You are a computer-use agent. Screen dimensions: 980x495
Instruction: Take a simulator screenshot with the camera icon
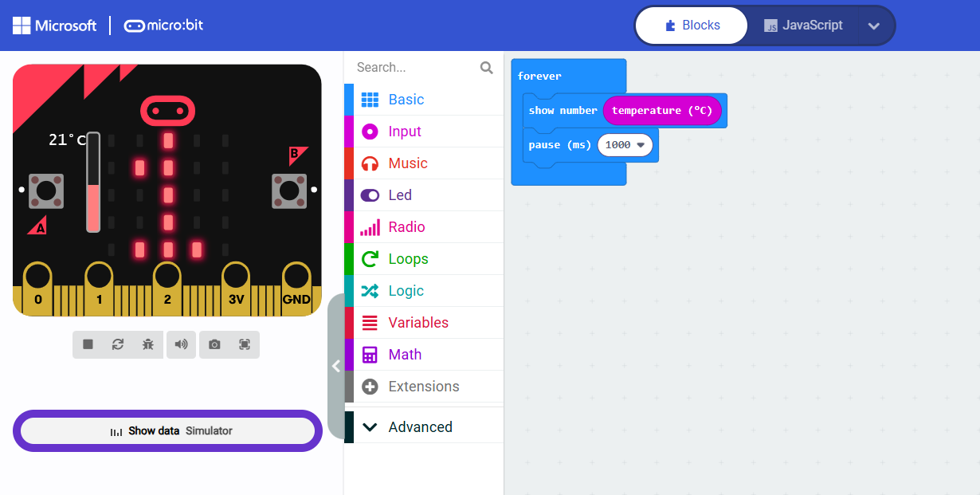coord(214,344)
